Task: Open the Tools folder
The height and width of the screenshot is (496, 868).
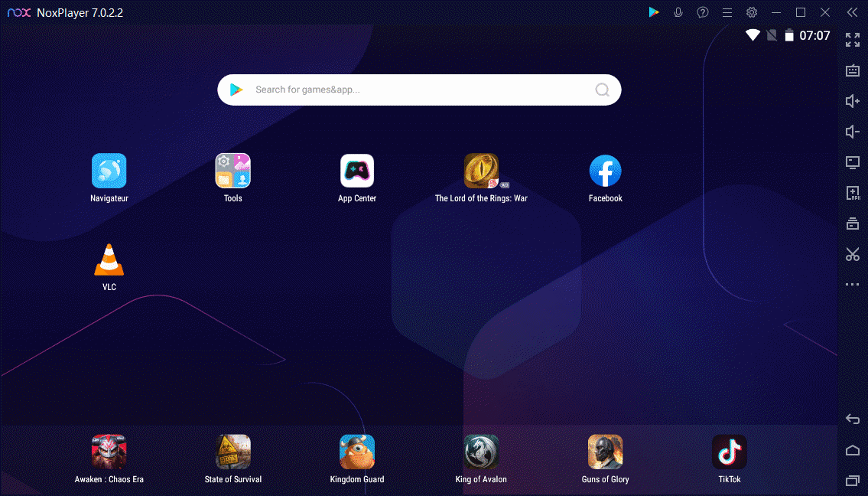Action: [233, 171]
